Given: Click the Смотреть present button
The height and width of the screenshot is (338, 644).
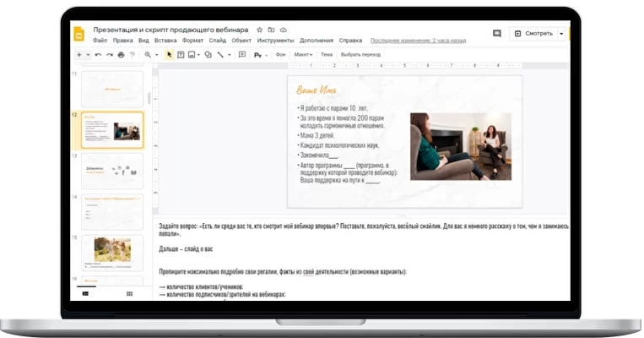Looking at the screenshot, I should click(534, 34).
